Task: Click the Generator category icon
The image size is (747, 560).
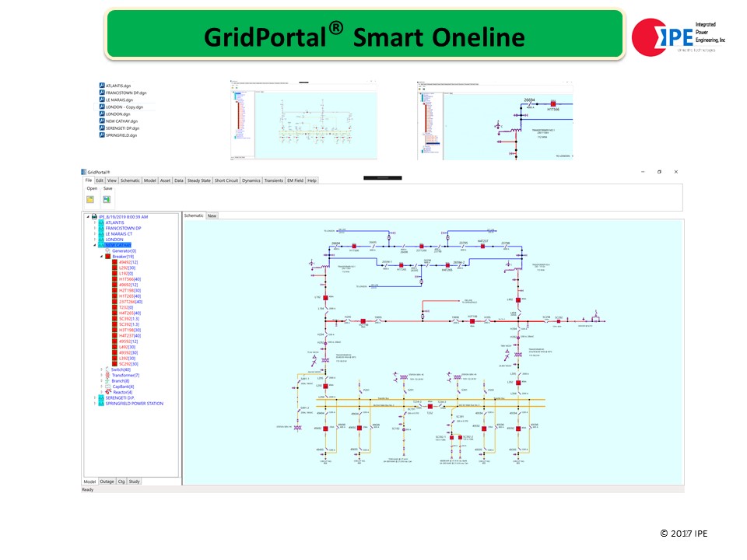Action: point(107,251)
